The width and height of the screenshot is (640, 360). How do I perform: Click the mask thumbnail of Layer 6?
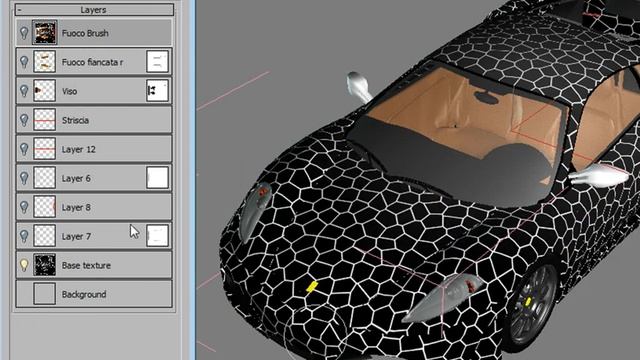[x=158, y=178]
